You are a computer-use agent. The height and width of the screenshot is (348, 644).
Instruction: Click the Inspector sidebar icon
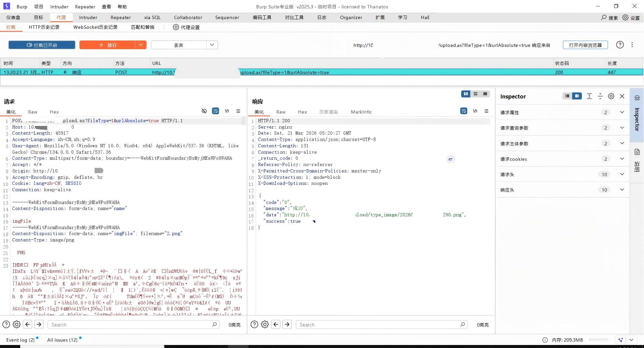coord(637,98)
